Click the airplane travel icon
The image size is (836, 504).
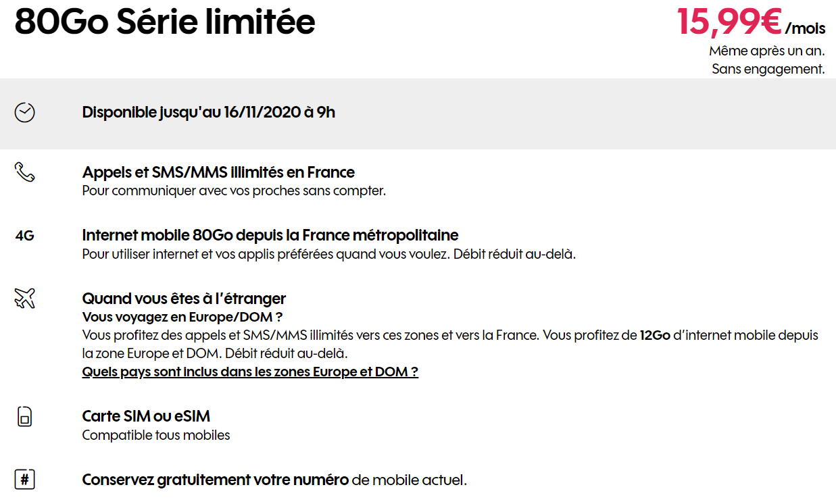click(24, 298)
